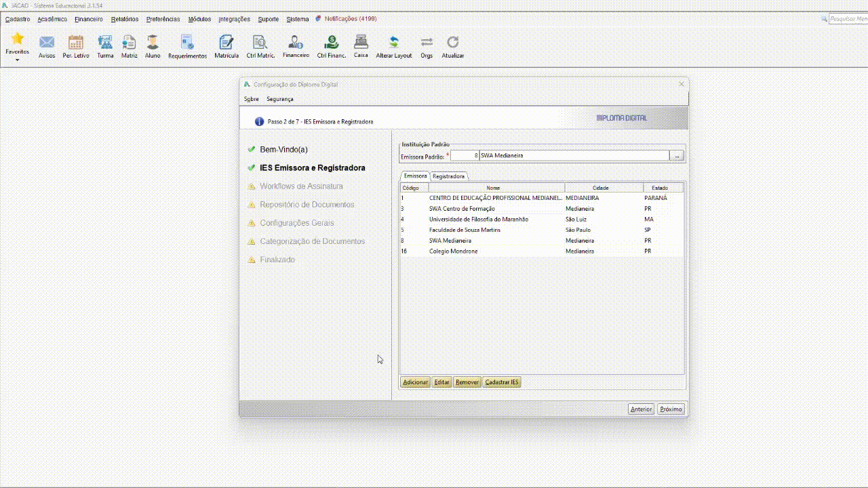Click the SWA Medianeira name field
Viewport: 868px width, 488px height.
tap(574, 156)
